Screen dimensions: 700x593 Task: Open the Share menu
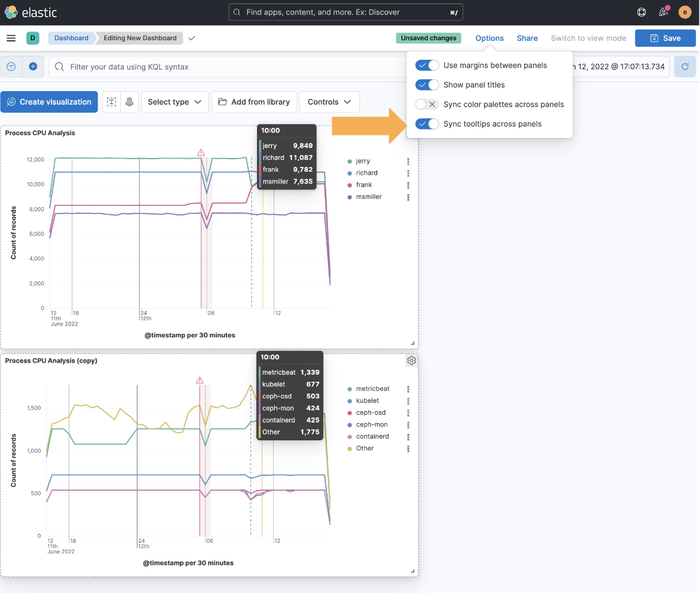click(x=527, y=38)
